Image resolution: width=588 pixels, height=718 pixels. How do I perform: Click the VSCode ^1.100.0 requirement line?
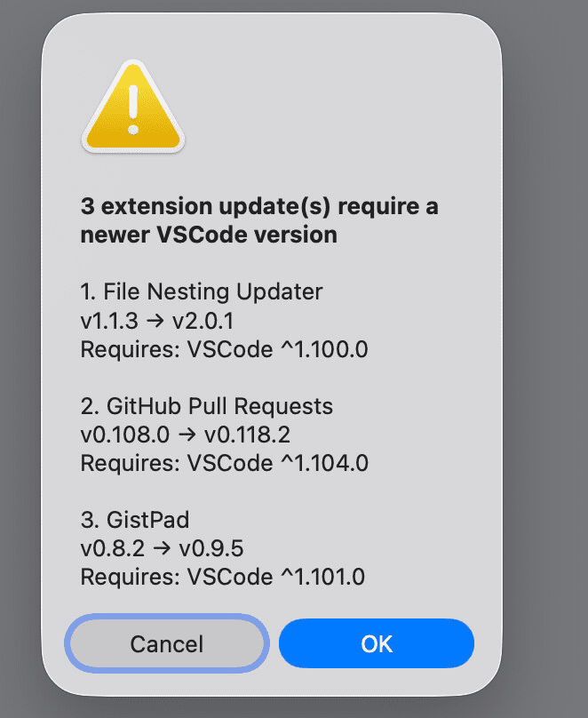pos(224,350)
